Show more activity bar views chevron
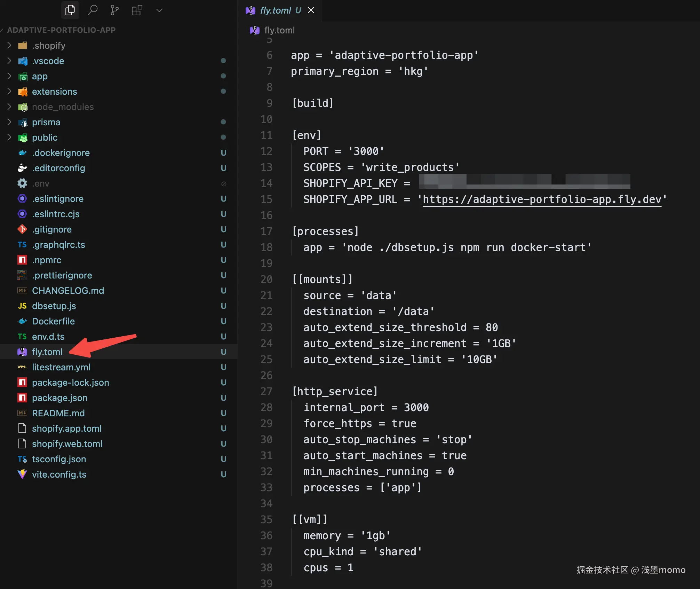 159,10
